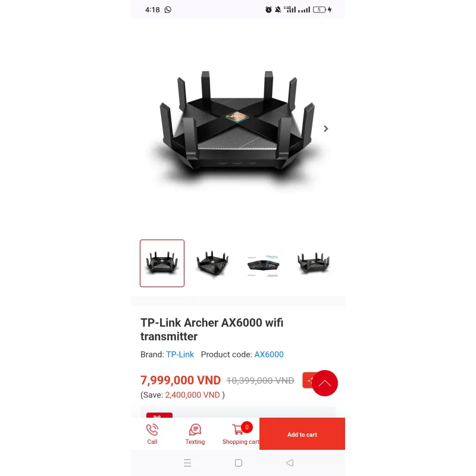Viewport: 476px width, 476px height.
Task: Tap the WhatsApp status bar icon
Action: pyautogui.click(x=168, y=10)
